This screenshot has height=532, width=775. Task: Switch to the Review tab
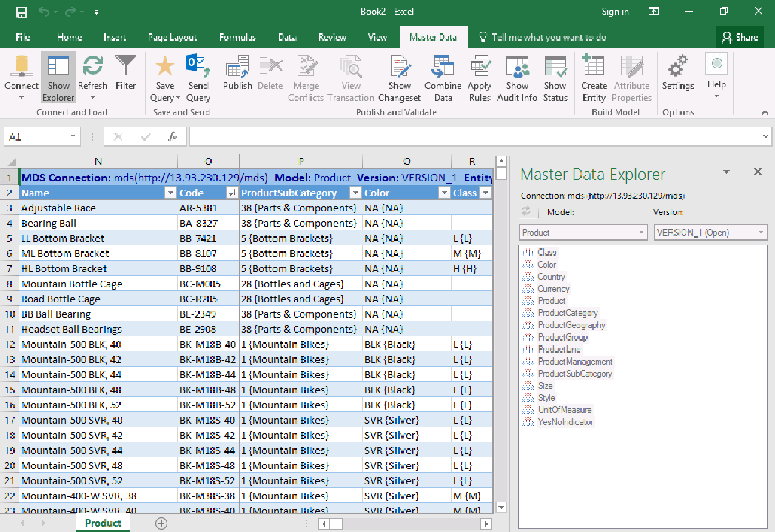tap(332, 37)
